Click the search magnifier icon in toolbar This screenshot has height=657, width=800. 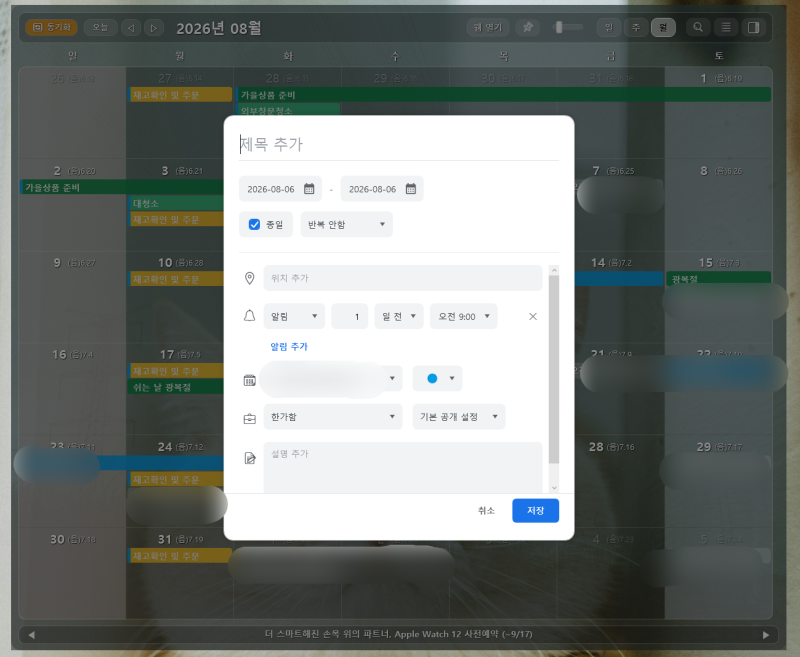[698, 27]
